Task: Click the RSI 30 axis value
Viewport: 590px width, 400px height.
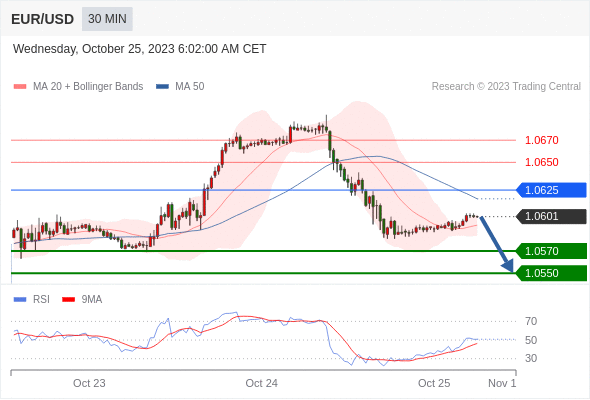Action: [531, 358]
